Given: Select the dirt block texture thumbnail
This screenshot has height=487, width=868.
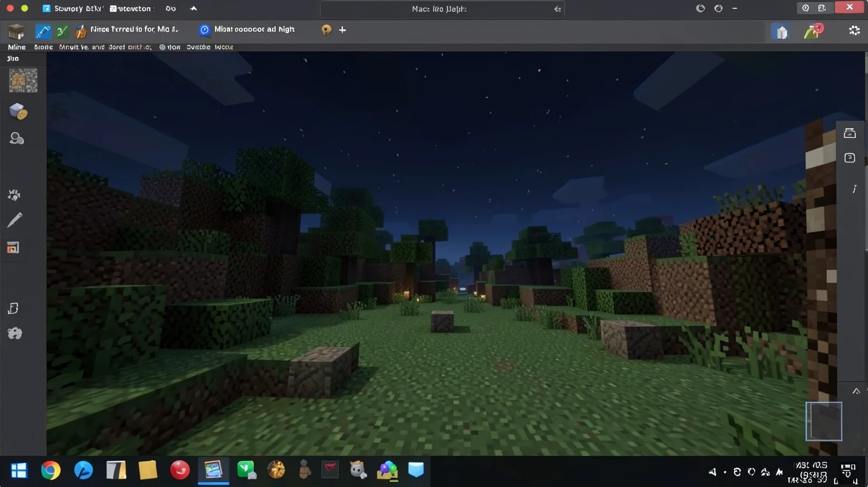Looking at the screenshot, I should [x=23, y=80].
